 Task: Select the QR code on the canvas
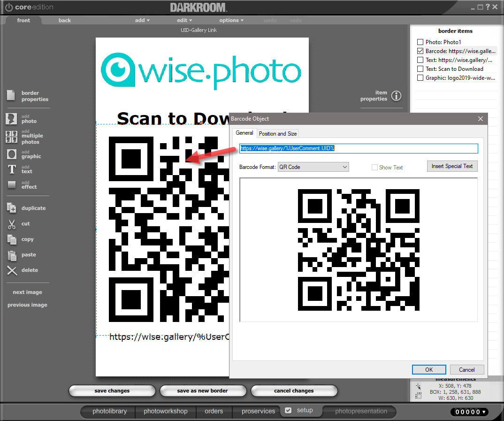[x=169, y=229]
